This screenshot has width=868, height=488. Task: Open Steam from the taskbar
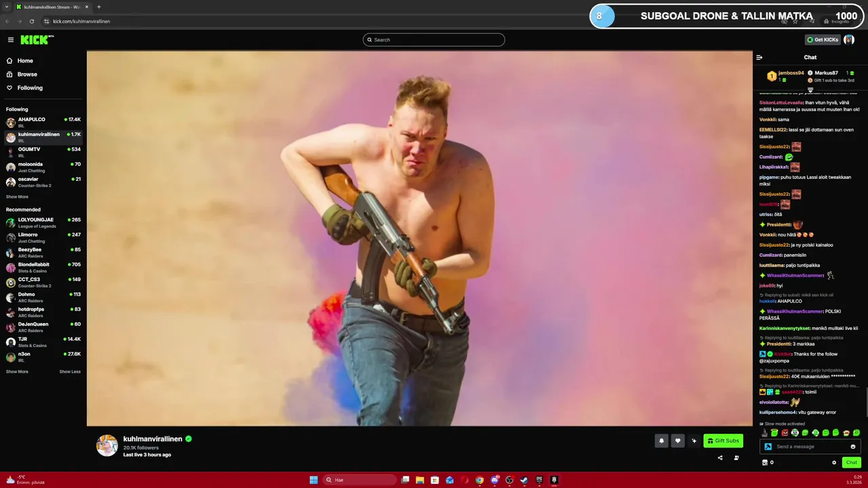[524, 480]
